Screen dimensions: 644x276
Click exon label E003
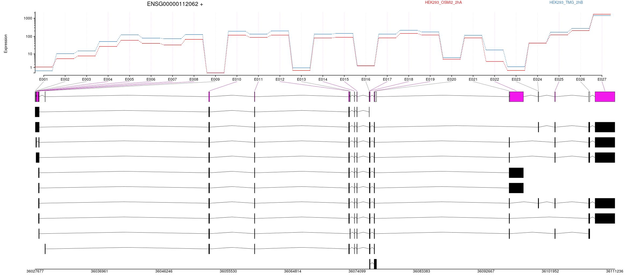tap(86, 79)
